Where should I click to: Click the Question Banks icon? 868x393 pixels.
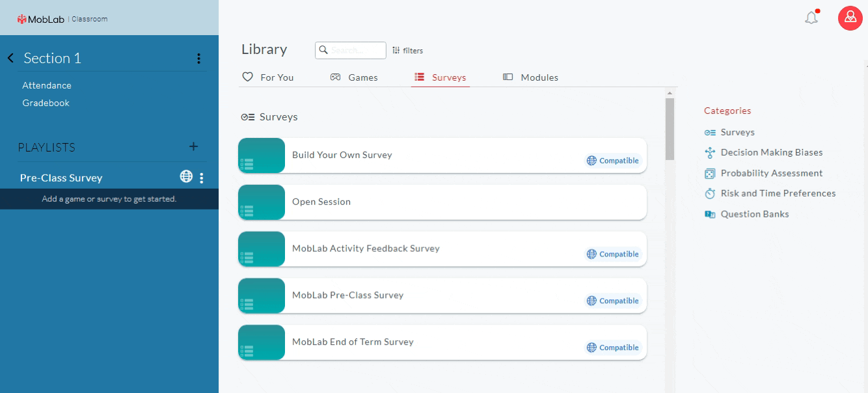pyautogui.click(x=710, y=214)
